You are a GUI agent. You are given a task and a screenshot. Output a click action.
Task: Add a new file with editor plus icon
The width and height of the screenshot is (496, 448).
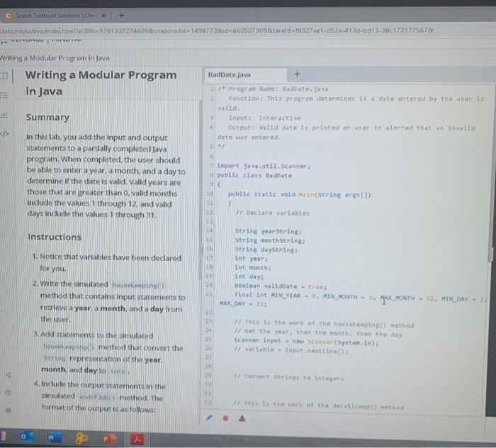tap(297, 74)
